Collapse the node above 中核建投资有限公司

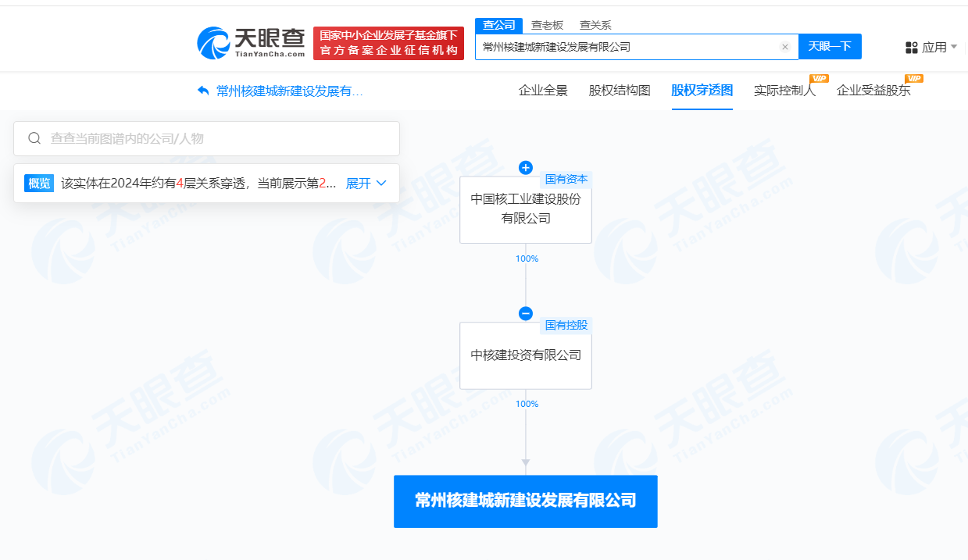(x=526, y=313)
